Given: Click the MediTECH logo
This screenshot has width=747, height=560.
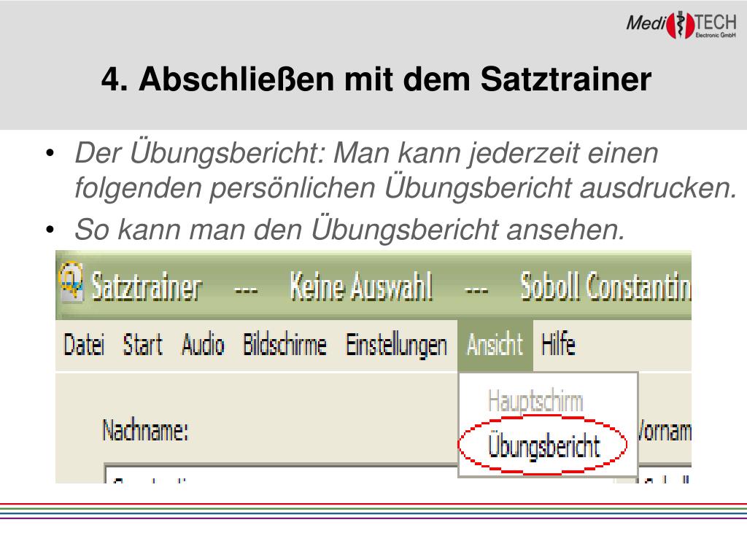Looking at the screenshot, I should pos(681,24).
